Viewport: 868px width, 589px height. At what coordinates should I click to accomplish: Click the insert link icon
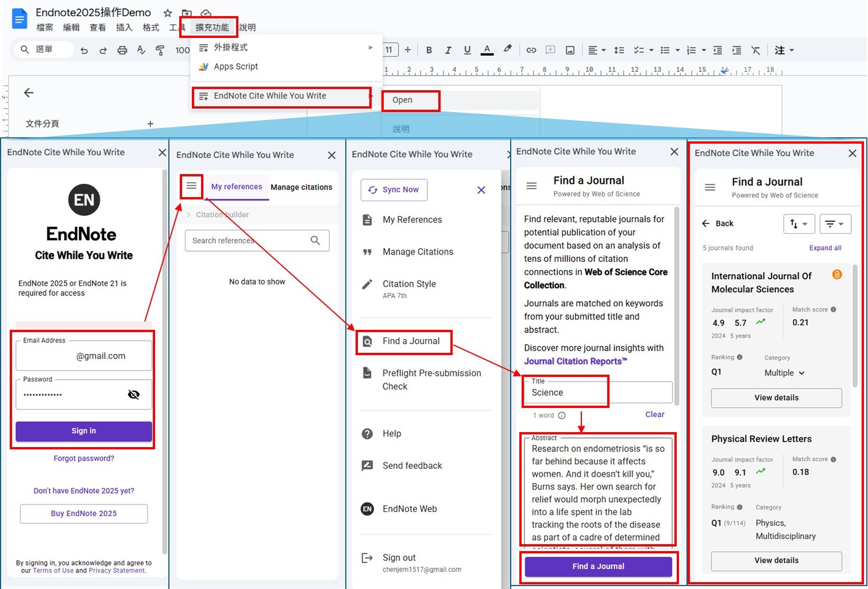531,50
